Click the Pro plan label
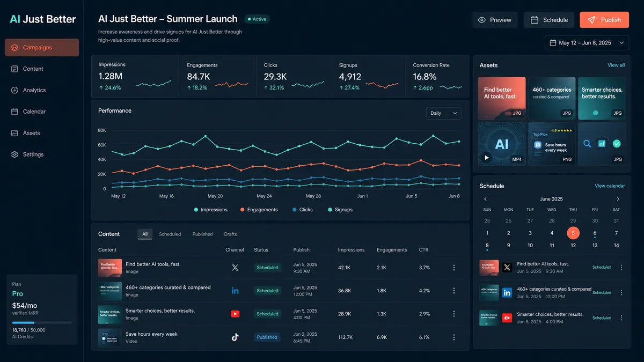Image resolution: width=644 pixels, height=362 pixels. click(x=18, y=294)
